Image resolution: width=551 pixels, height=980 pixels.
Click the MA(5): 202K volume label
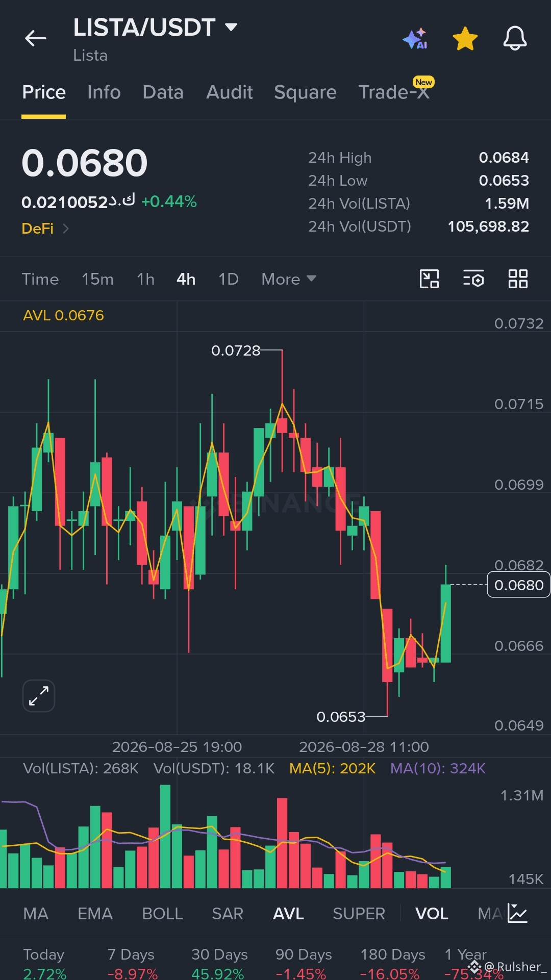(x=332, y=768)
